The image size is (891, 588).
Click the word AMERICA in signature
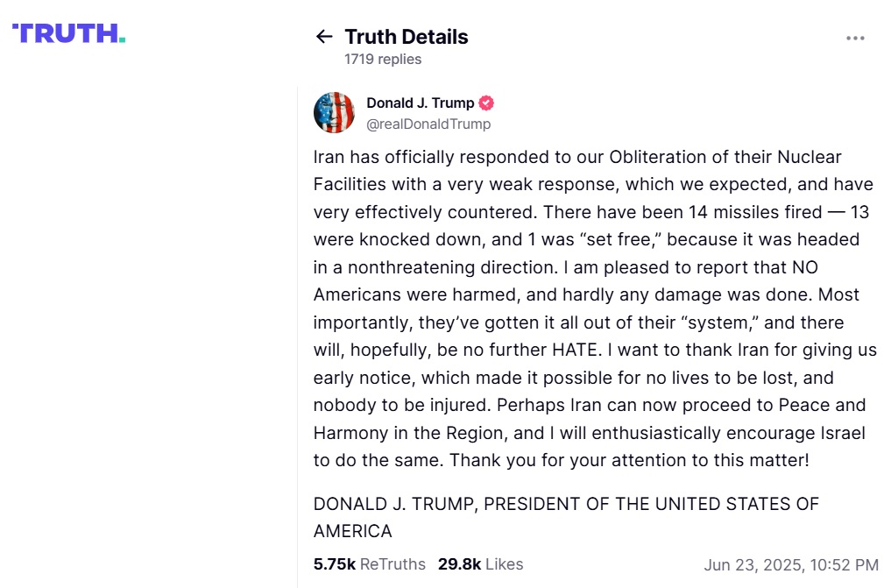(352, 531)
